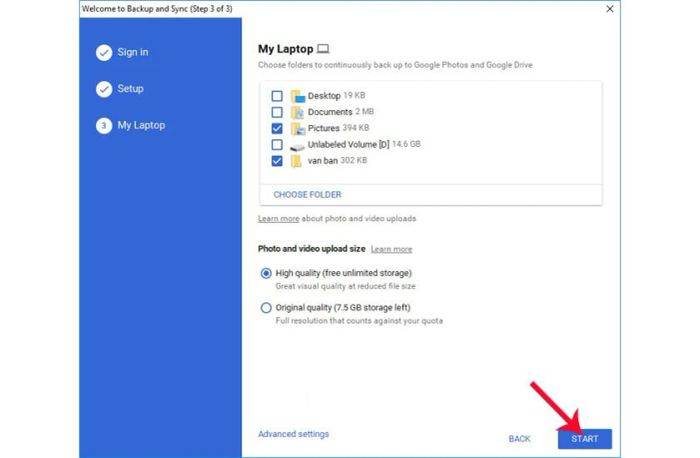Click CHOOSE FOLDER button
This screenshot has width=700, height=458.
pos(307,195)
